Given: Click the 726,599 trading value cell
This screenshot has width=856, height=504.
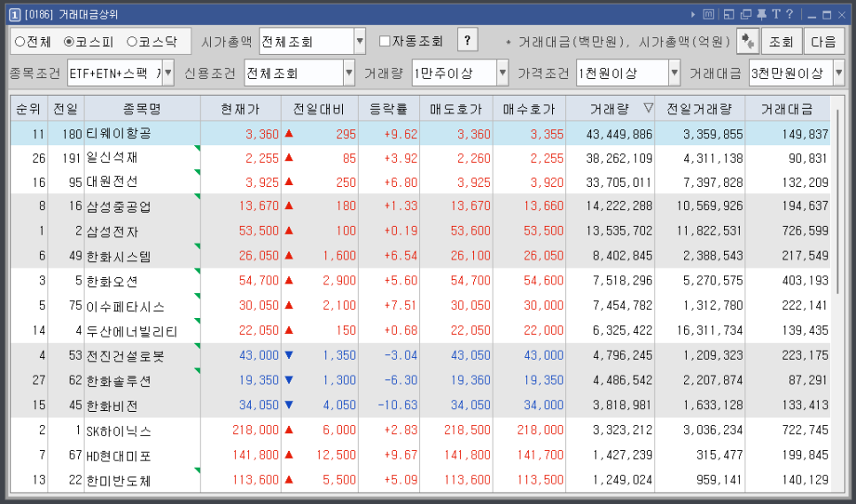Looking at the screenshot, I should (x=805, y=230).
